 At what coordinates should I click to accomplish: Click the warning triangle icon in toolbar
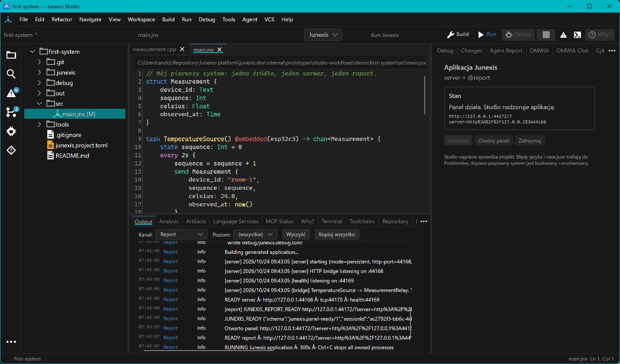pos(563,35)
